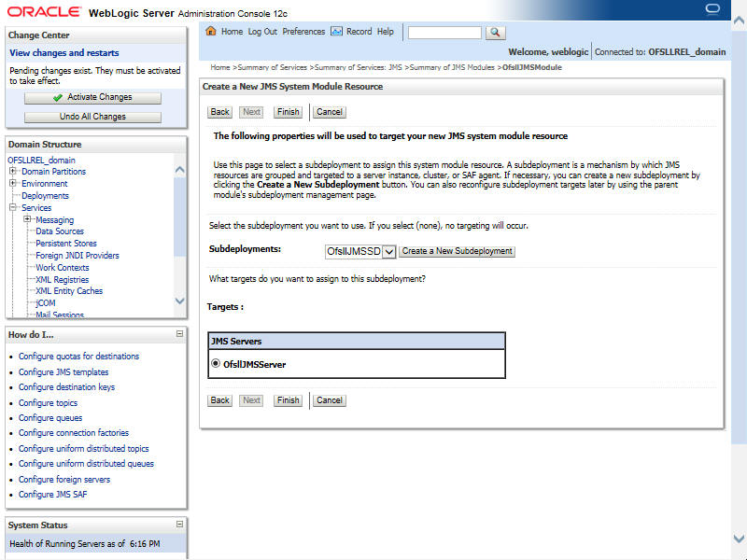Open Configure JMS templates help link
The width and height of the screenshot is (747, 560).
[x=63, y=372]
